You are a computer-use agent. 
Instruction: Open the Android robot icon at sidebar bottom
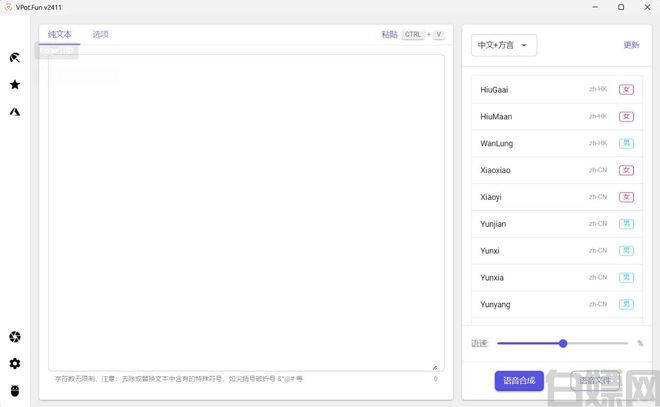point(15,391)
